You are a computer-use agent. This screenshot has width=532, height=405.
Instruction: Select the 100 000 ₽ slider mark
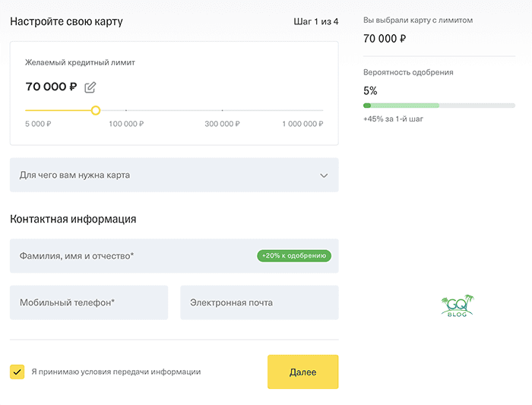tap(126, 124)
